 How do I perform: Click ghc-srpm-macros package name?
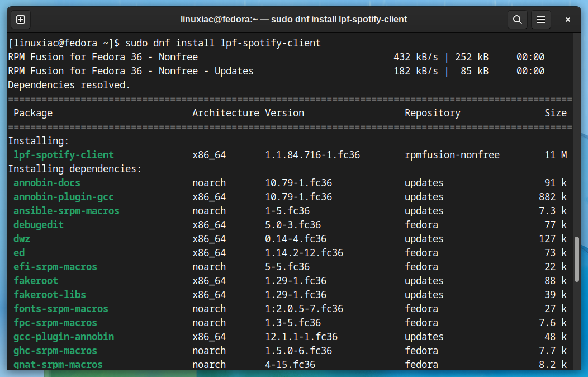(x=55, y=351)
